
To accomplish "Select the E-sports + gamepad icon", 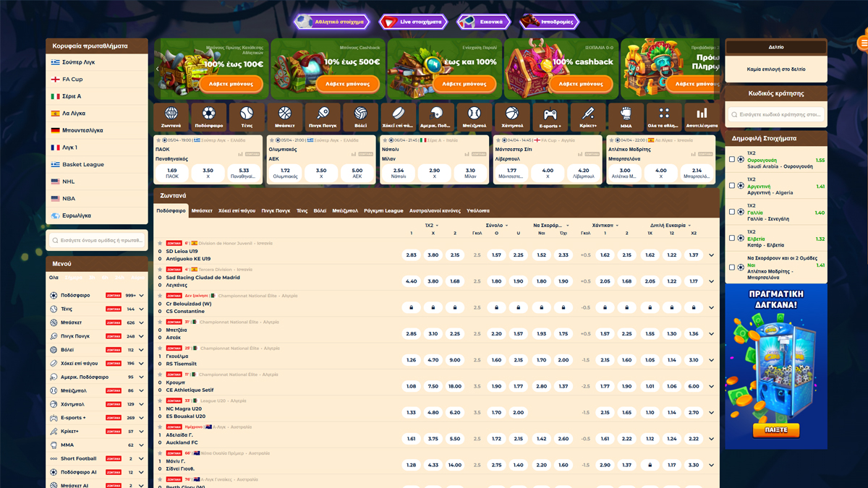I will click(550, 116).
